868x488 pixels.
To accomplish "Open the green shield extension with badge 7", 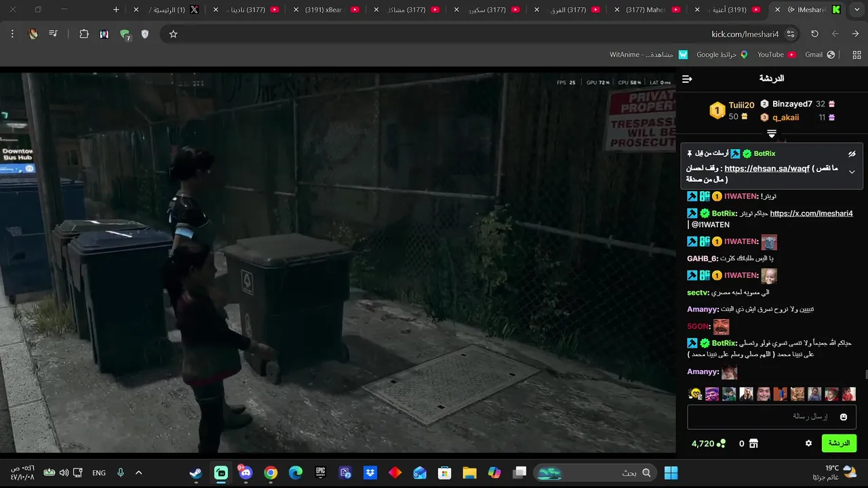I will (x=125, y=35).
